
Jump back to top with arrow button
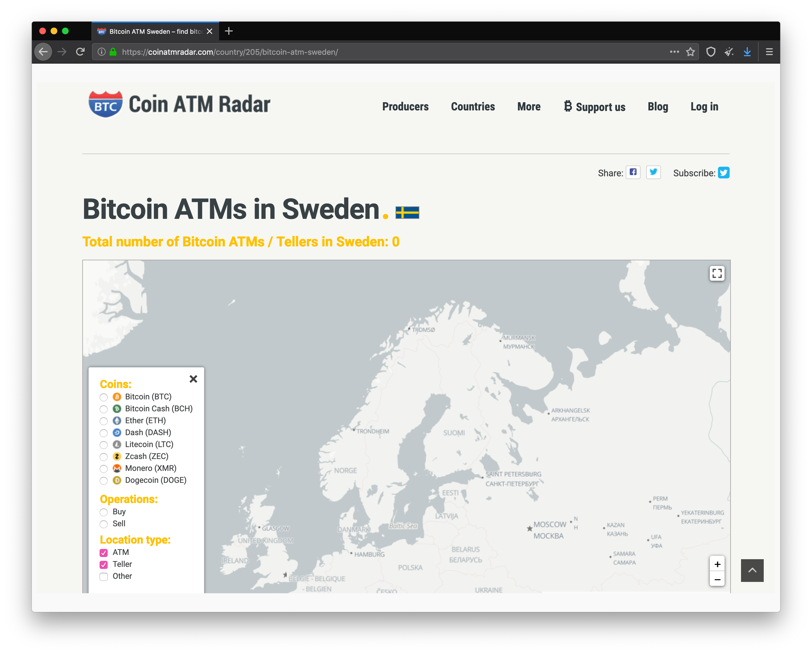(x=752, y=570)
